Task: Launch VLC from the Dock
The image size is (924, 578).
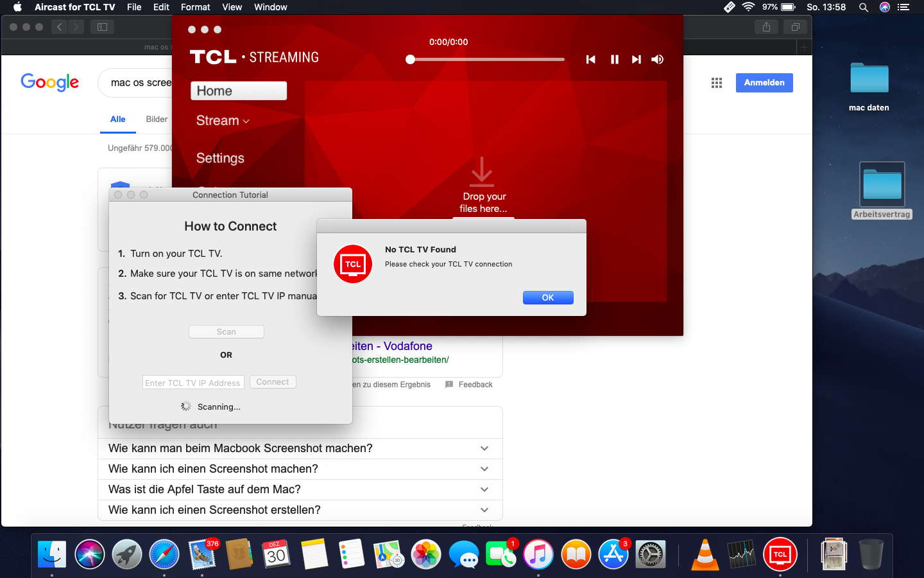Action: 705,554
